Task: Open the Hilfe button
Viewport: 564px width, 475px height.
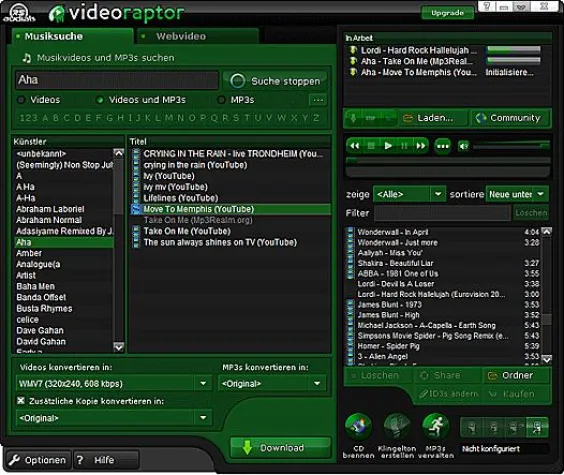Action: pyautogui.click(x=106, y=460)
